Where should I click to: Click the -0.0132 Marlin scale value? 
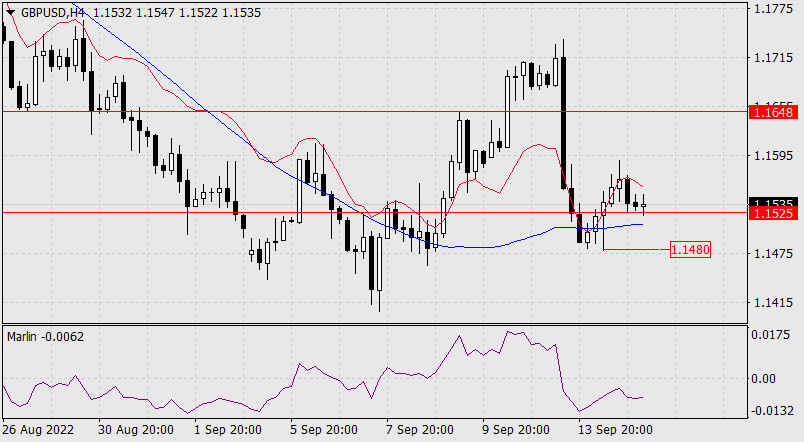(x=773, y=410)
